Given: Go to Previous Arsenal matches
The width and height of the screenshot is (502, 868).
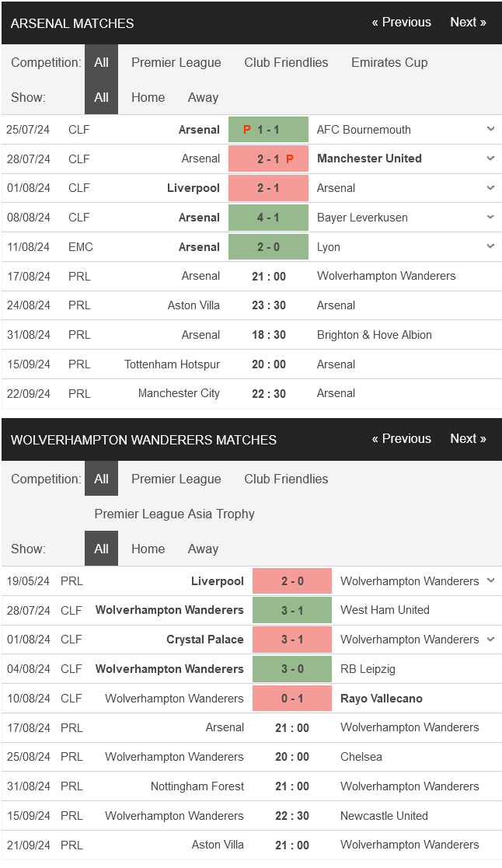Looking at the screenshot, I should pos(401,22).
